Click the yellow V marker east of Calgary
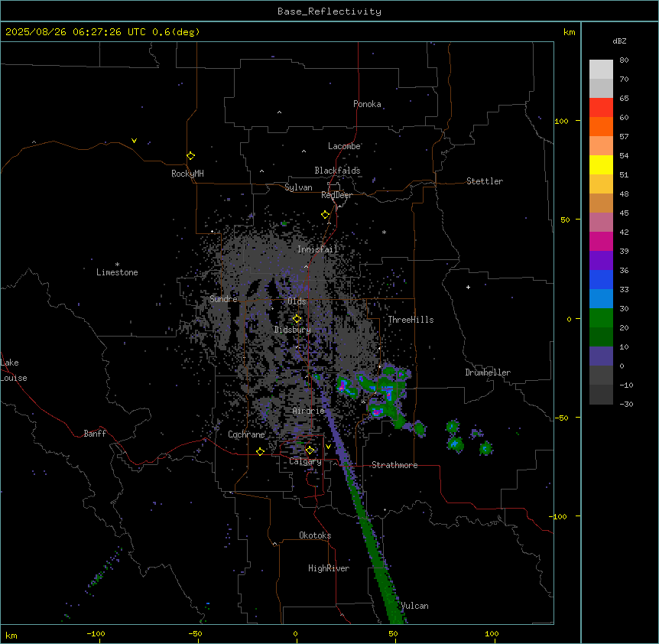Viewport: 659px width, 644px height. [x=328, y=447]
